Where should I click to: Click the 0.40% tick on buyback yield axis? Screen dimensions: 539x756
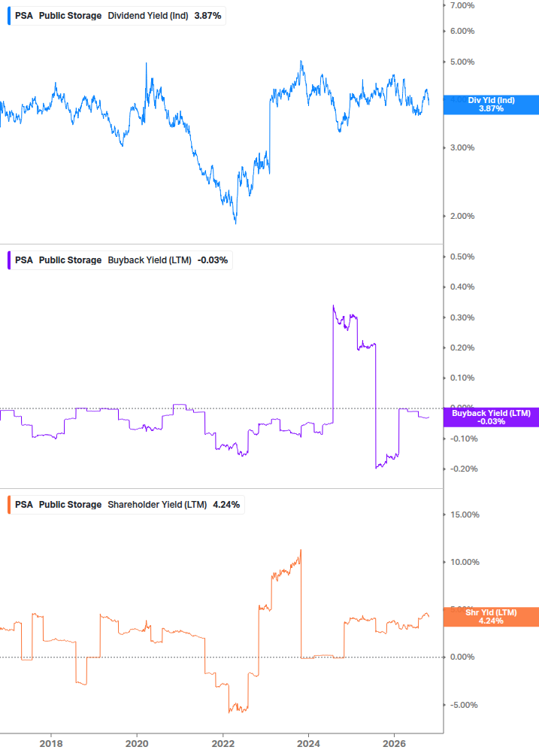462,287
